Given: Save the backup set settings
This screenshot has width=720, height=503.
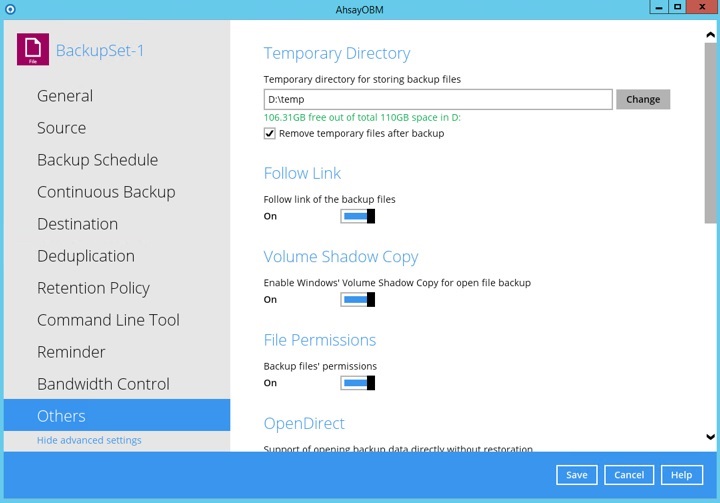Looking at the screenshot, I should pyautogui.click(x=576, y=475).
